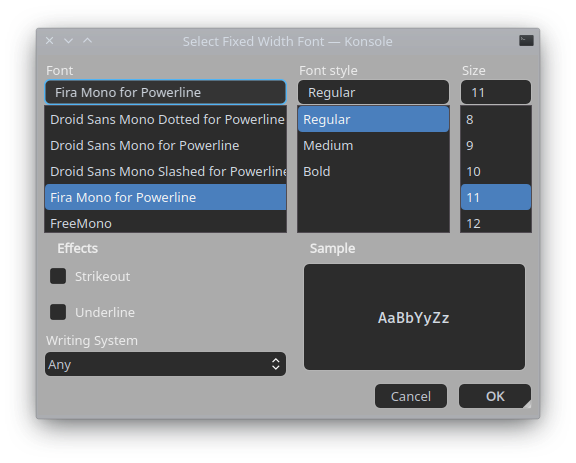Open the Writing System dropdown
The width and height of the screenshot is (576, 463).
[x=165, y=364]
